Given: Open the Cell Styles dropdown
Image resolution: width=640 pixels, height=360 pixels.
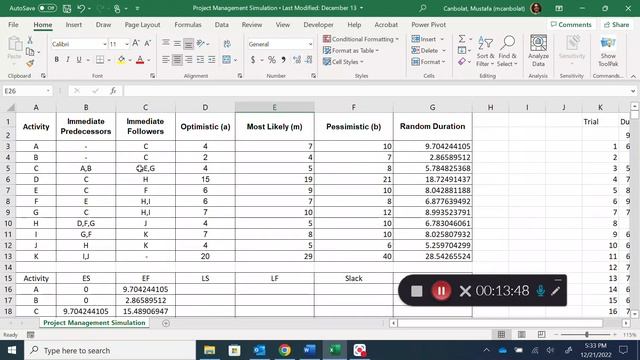Looking at the screenshot, I should (343, 62).
